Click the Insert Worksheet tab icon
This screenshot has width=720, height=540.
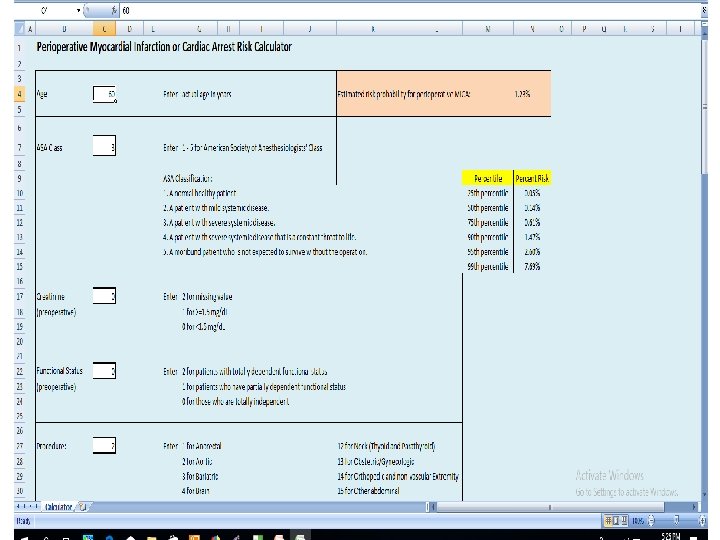coord(83,507)
